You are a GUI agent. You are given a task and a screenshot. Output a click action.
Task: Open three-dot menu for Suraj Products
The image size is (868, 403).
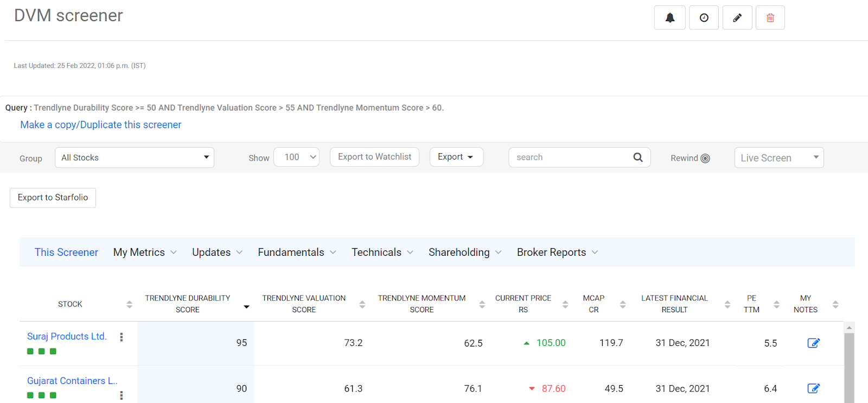[122, 337]
